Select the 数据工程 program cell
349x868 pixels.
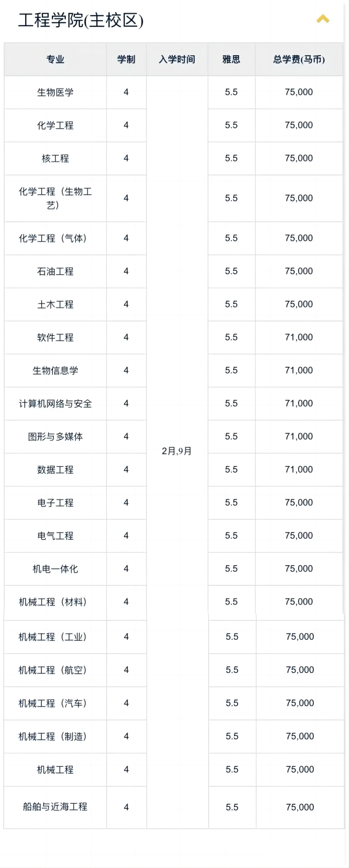pos(55,469)
